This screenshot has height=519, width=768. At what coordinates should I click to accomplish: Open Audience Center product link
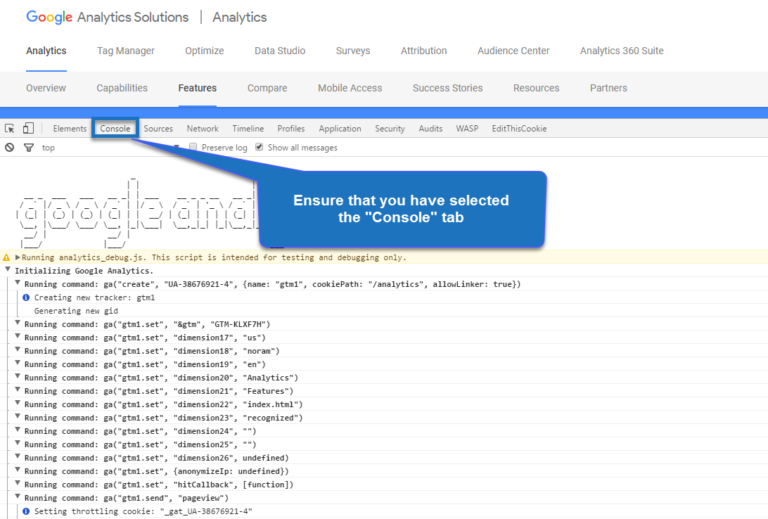[x=513, y=51]
